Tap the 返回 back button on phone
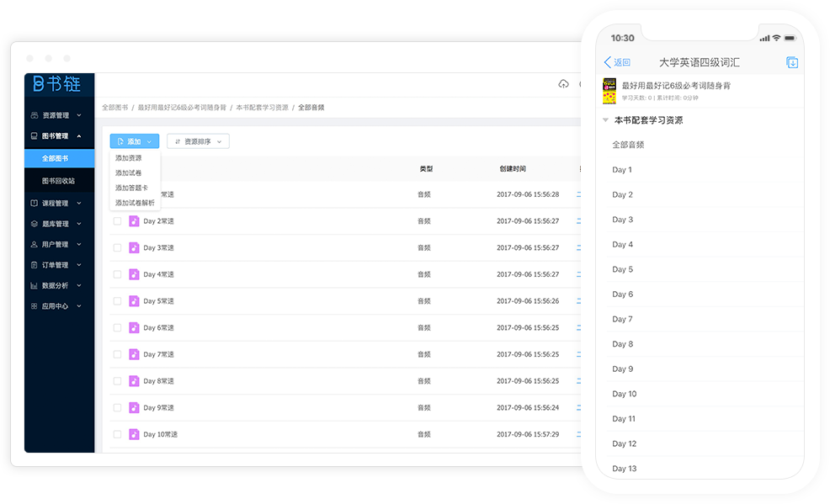Screen dimensions: 830x504 617,62
